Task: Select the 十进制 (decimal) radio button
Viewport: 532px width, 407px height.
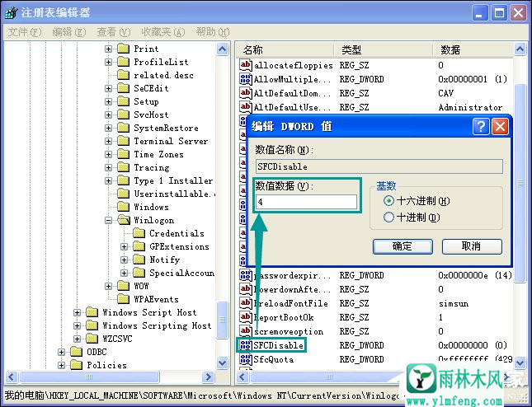Action: coord(388,218)
